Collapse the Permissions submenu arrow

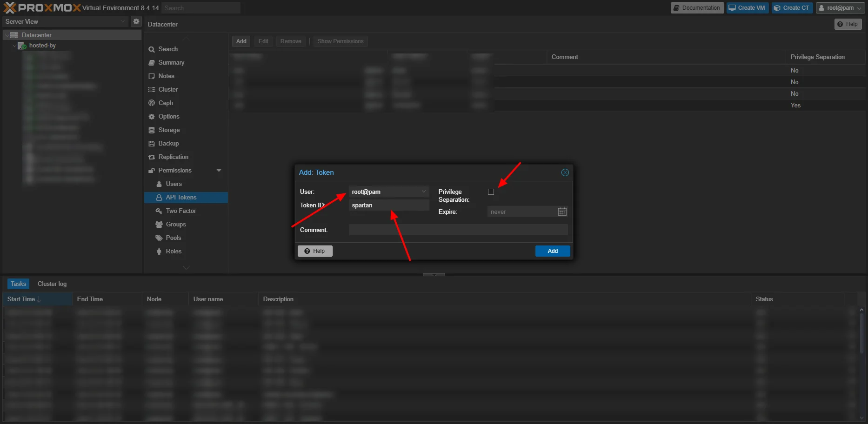(x=219, y=171)
